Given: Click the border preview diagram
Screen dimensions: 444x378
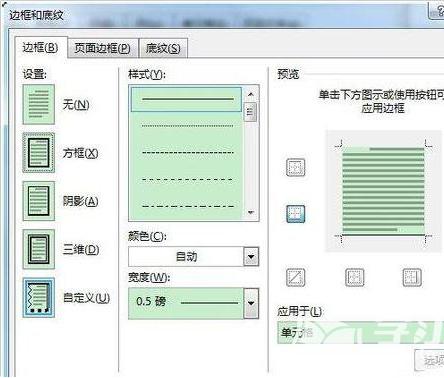Looking at the screenshot, I should (x=383, y=191).
